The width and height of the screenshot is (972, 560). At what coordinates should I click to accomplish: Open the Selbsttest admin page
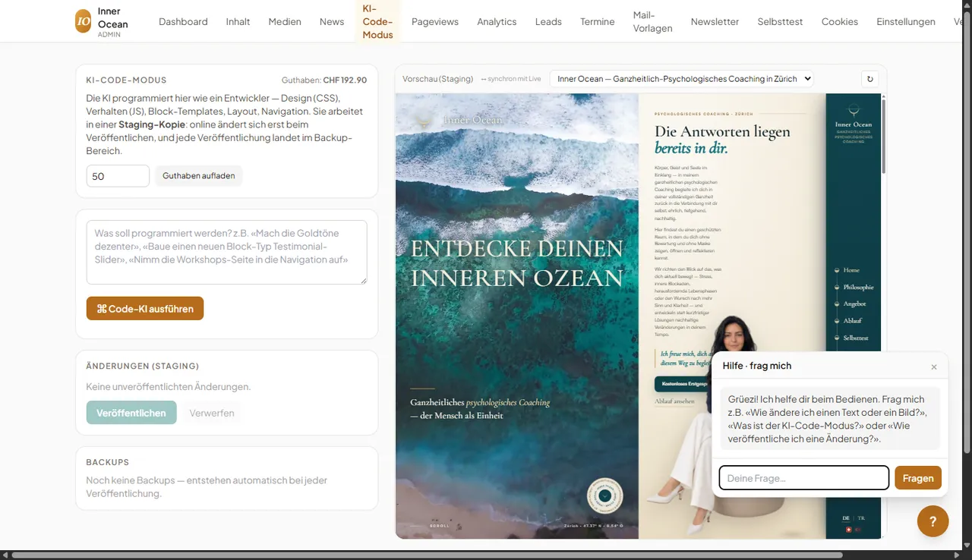point(780,21)
